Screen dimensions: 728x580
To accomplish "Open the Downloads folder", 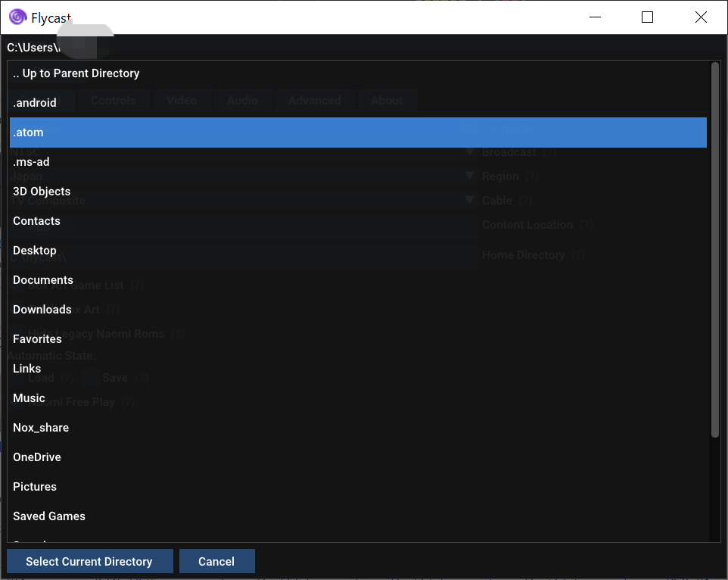I will 358,309.
